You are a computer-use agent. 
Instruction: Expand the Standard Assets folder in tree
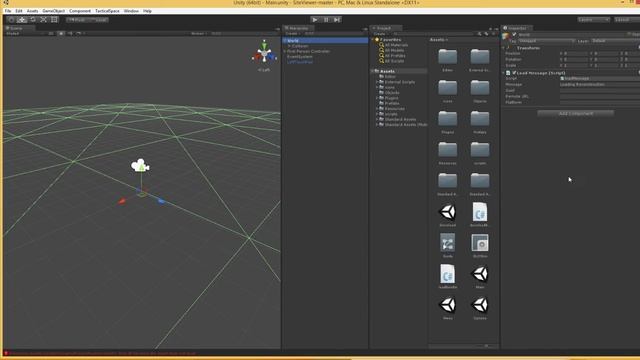pyautogui.click(x=377, y=119)
